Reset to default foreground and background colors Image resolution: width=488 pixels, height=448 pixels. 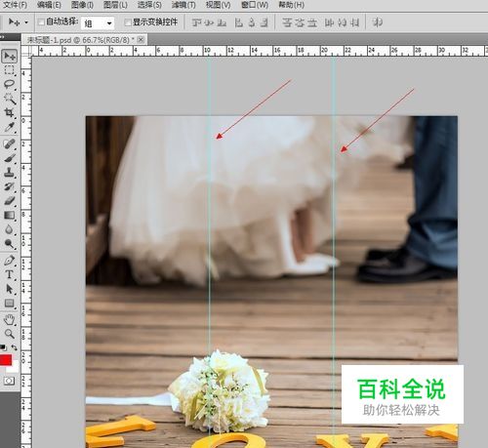tap(3, 347)
